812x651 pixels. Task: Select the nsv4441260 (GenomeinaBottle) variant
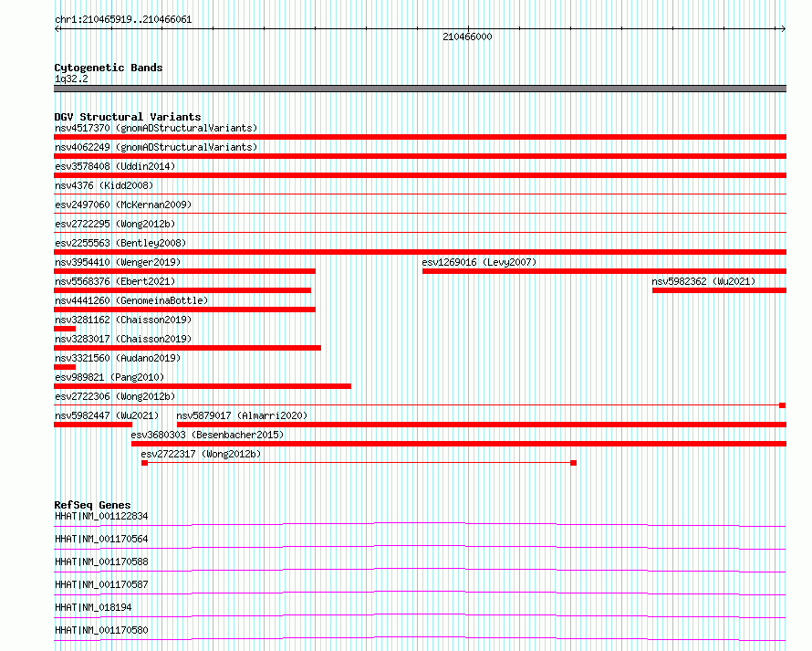click(131, 300)
